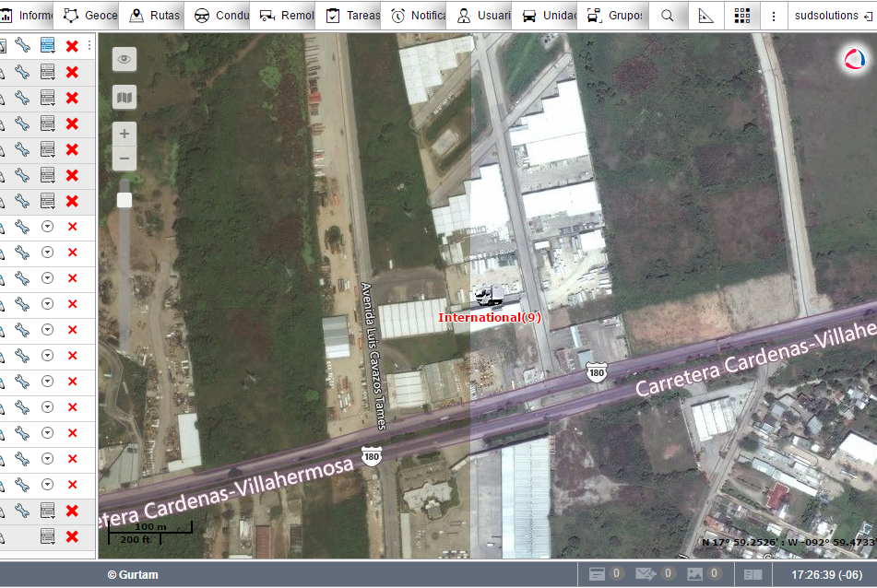Screen dimensions: 877x588
Task: Click the map zoom slider handle
Action: pos(124,200)
